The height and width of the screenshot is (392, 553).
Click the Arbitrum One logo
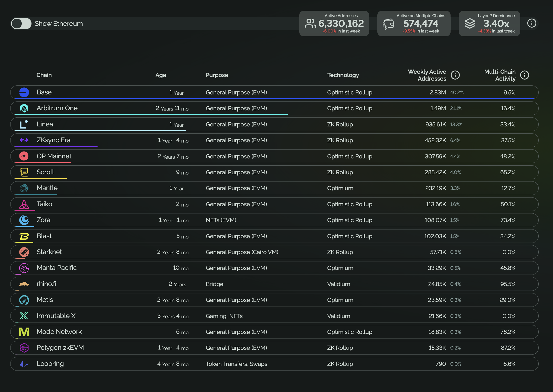click(24, 108)
